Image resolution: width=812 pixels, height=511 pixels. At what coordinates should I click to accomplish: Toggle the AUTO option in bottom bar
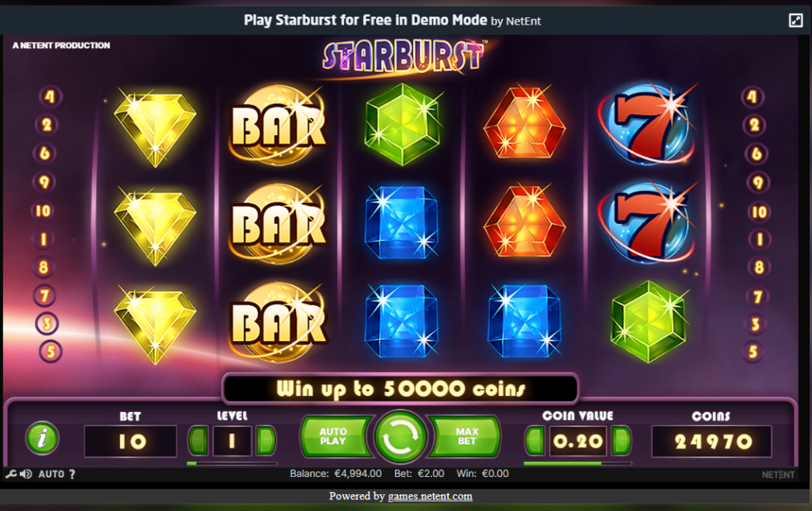click(x=52, y=474)
